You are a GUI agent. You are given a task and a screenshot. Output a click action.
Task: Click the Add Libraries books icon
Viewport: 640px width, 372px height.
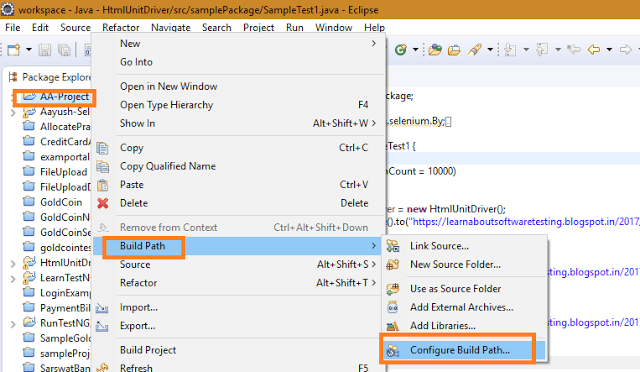(x=393, y=326)
